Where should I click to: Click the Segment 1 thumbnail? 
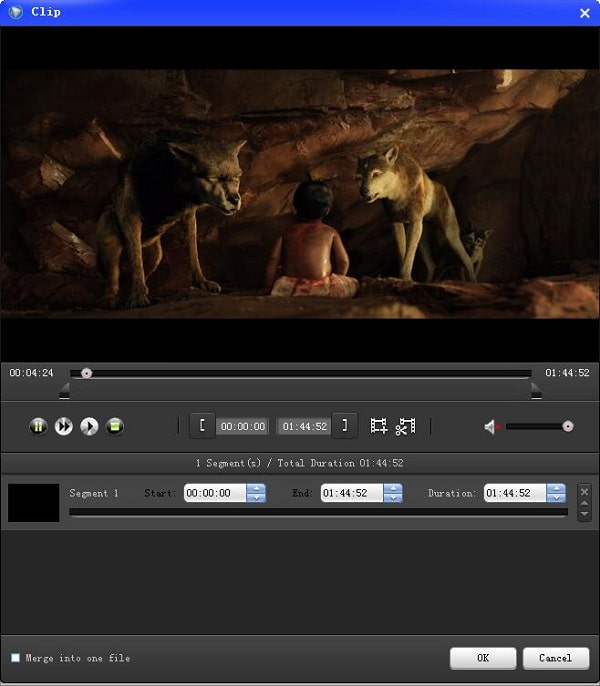click(34, 503)
